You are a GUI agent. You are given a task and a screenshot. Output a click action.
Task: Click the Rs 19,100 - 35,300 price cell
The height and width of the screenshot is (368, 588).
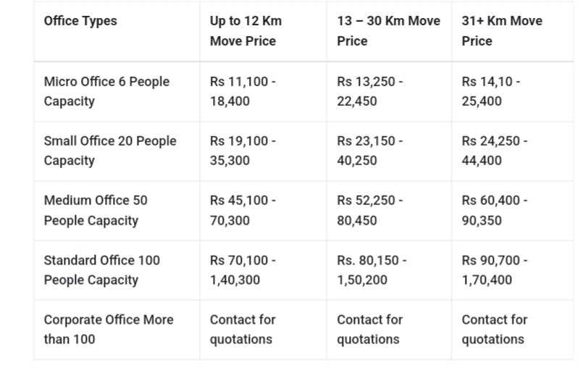tap(243, 151)
